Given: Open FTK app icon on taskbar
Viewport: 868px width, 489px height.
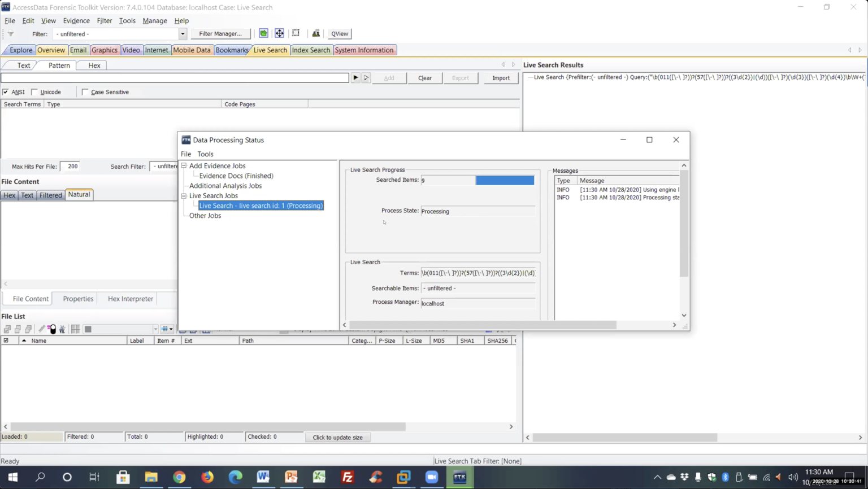Looking at the screenshot, I should [459, 477].
